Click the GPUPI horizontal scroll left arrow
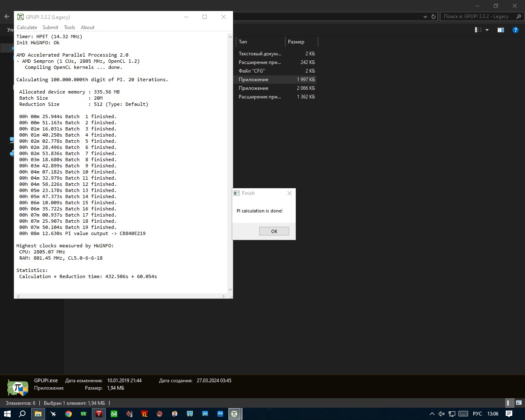The height and width of the screenshot is (420, 525). click(18, 296)
